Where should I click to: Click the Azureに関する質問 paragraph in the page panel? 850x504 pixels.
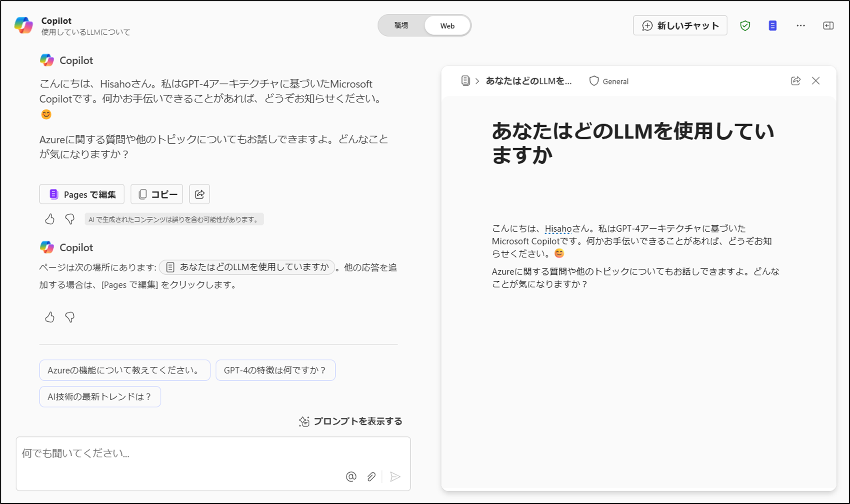[x=636, y=278]
